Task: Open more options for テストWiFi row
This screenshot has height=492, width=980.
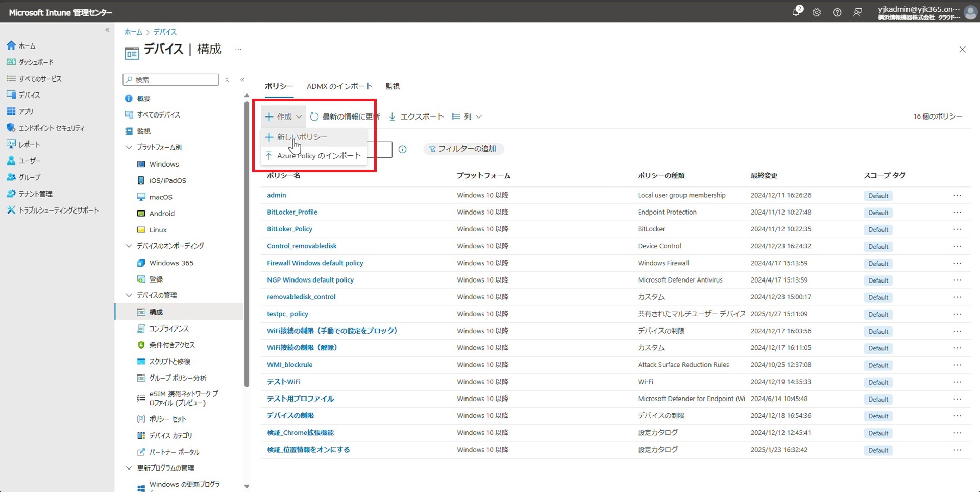Action: click(957, 382)
